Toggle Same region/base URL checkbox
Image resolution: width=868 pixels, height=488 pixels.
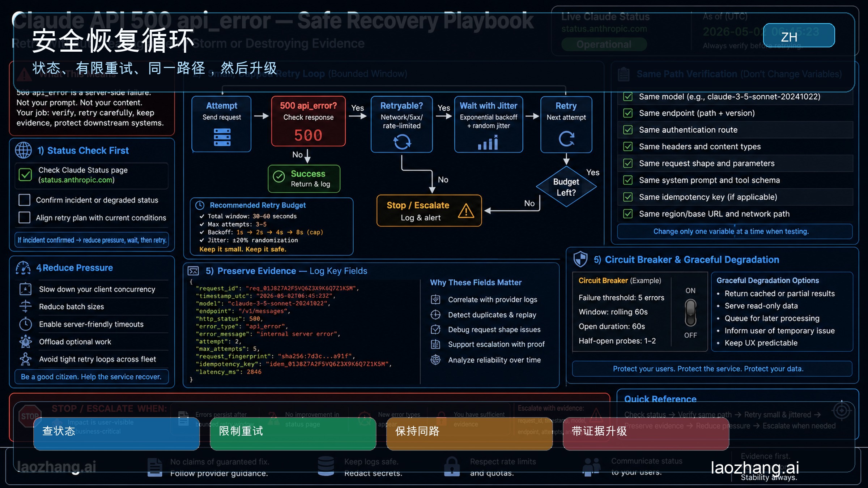click(628, 214)
